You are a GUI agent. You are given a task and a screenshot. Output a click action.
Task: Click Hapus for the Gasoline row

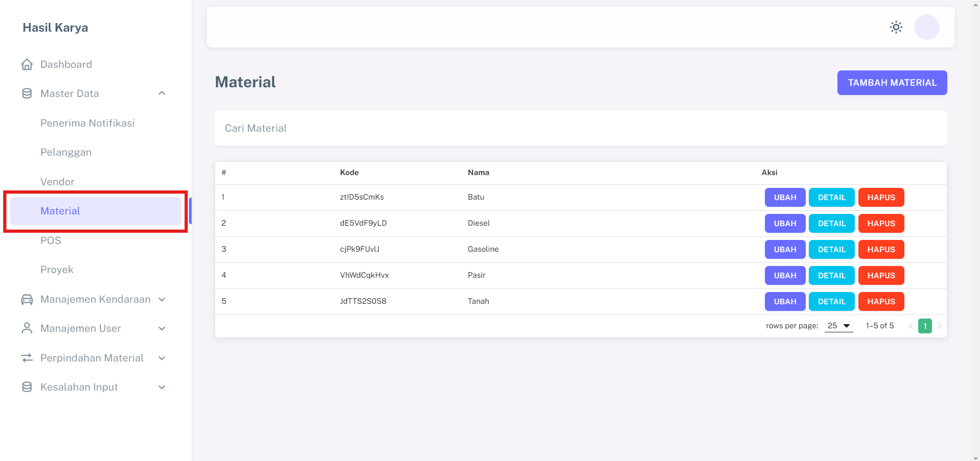(881, 250)
